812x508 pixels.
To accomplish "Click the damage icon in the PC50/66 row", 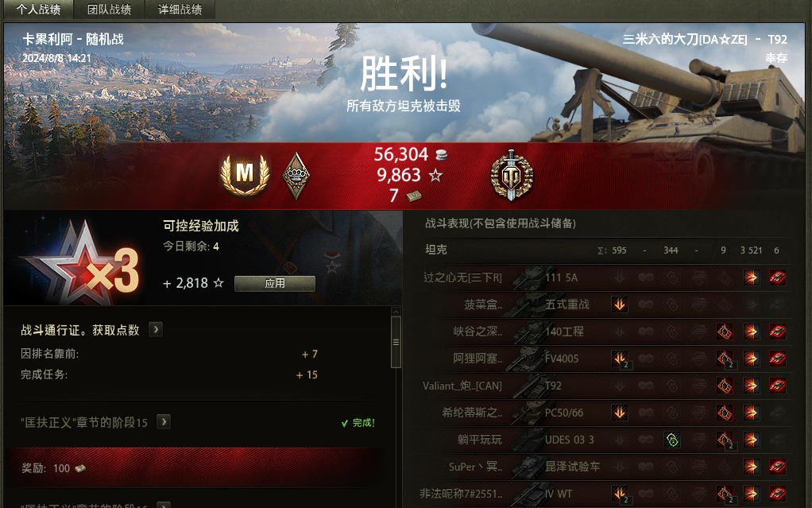I will click(751, 413).
